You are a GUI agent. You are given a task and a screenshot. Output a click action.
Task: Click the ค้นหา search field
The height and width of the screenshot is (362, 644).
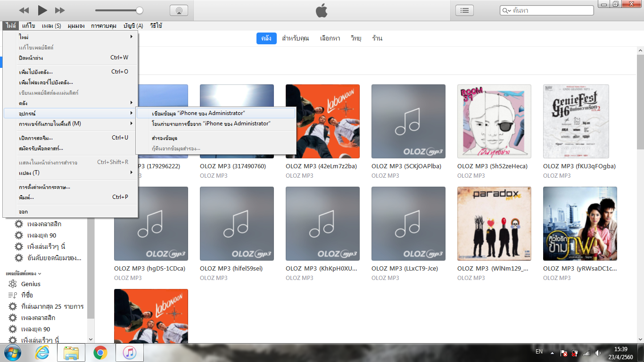click(547, 10)
